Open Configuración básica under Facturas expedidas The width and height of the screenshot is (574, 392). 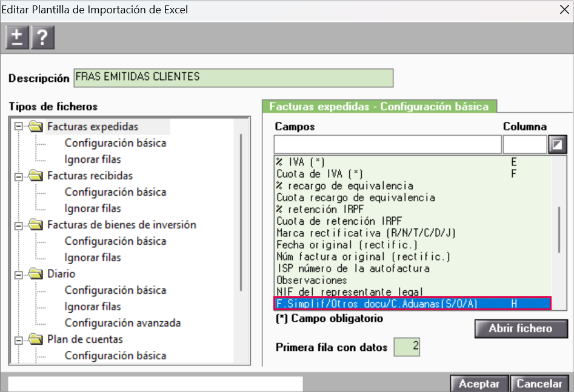[115, 143]
